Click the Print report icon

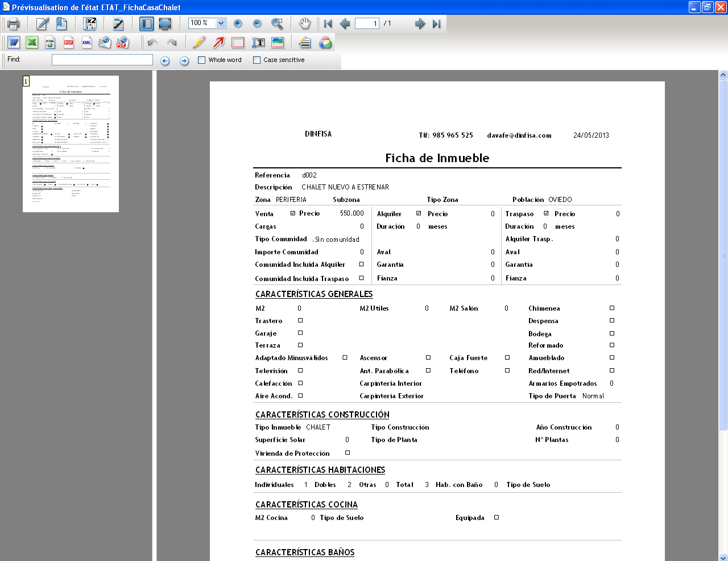(x=14, y=24)
